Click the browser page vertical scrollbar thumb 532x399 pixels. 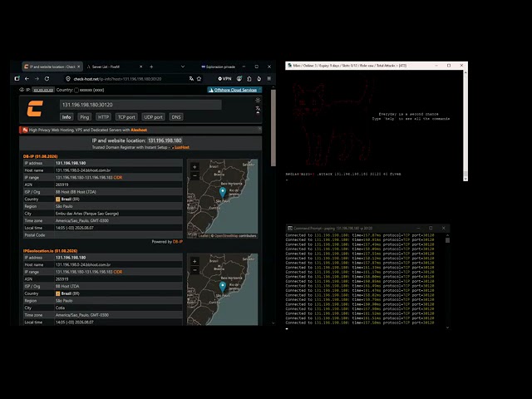coord(273,128)
